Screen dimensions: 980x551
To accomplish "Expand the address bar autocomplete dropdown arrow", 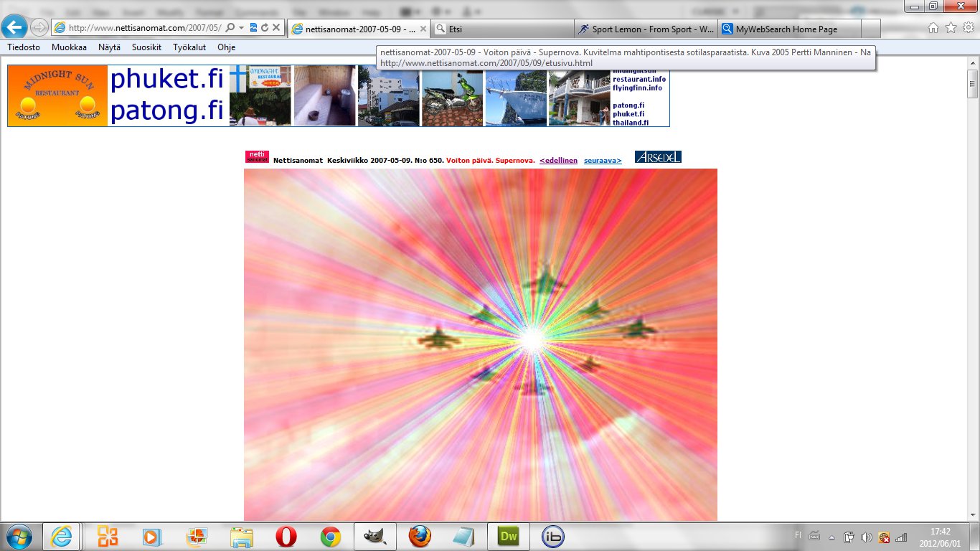I will [x=242, y=28].
